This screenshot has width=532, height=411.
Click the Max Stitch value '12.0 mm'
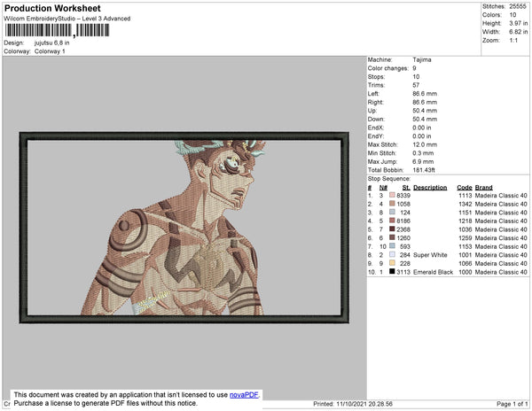[425, 144]
